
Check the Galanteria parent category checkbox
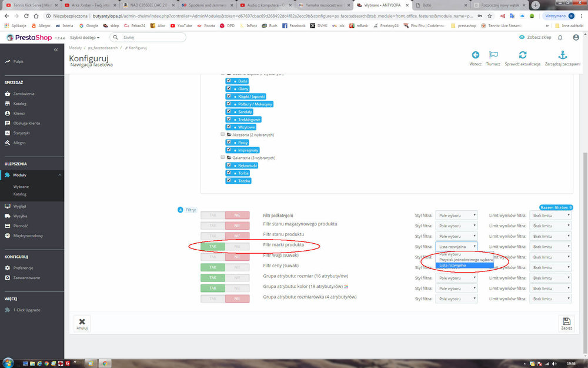(222, 157)
